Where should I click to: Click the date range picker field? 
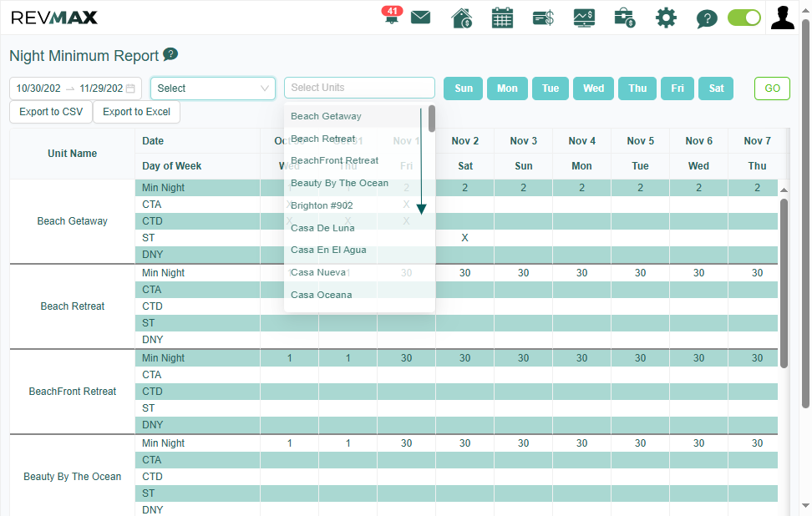(x=76, y=89)
